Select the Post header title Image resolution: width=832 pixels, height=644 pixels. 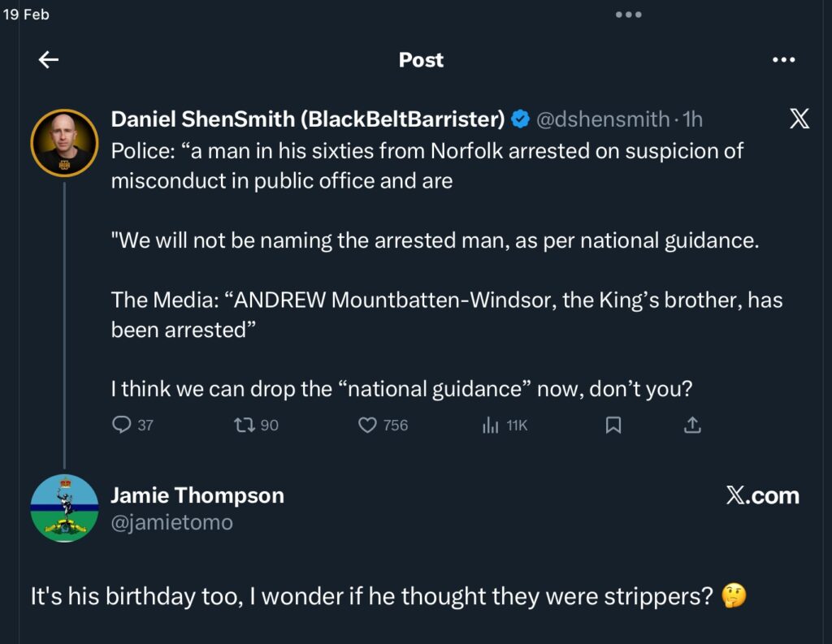coord(421,59)
